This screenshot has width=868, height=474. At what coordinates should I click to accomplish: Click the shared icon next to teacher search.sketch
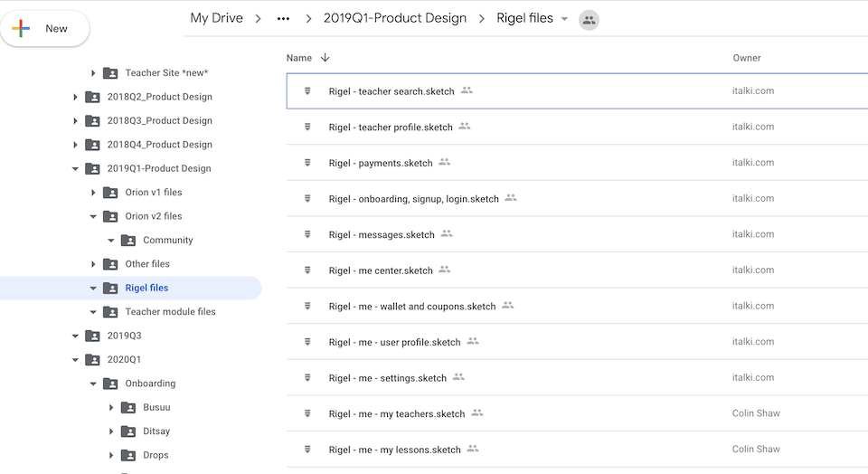coord(467,90)
